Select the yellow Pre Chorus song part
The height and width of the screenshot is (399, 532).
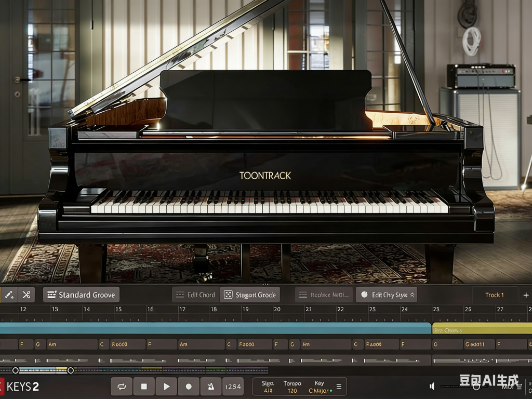(482, 328)
